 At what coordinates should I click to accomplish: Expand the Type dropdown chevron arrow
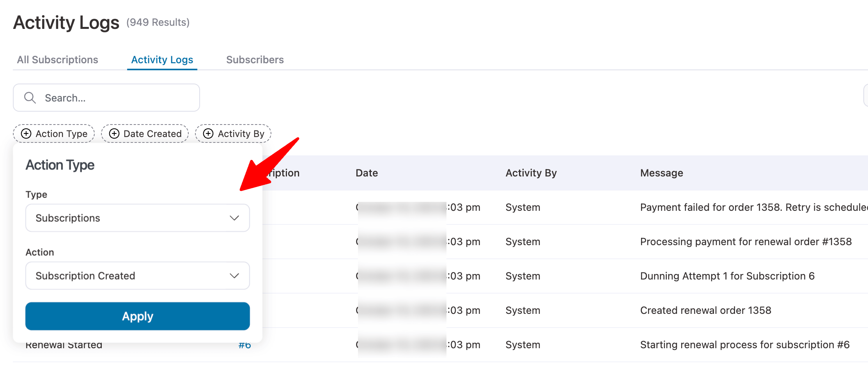point(234,218)
